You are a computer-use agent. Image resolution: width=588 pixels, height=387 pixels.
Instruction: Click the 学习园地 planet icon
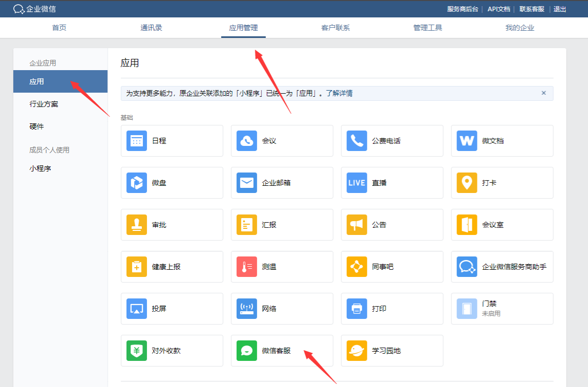(356, 351)
